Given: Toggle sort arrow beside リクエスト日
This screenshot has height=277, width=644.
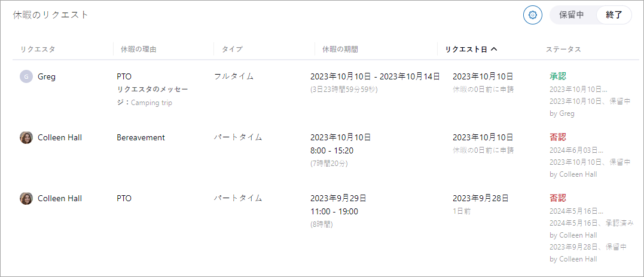Looking at the screenshot, I should click(x=494, y=50).
